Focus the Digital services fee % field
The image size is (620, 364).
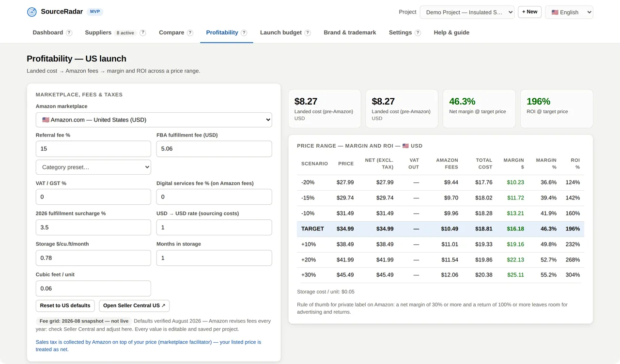point(214,197)
